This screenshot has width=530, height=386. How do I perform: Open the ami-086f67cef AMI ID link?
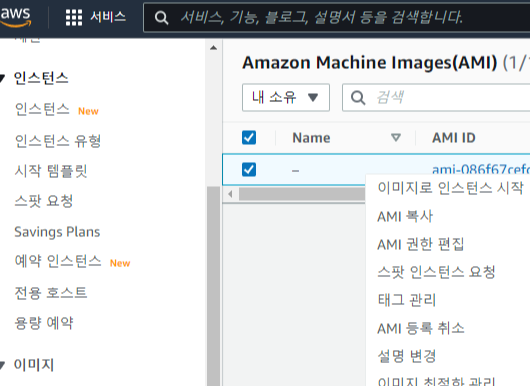click(x=481, y=169)
